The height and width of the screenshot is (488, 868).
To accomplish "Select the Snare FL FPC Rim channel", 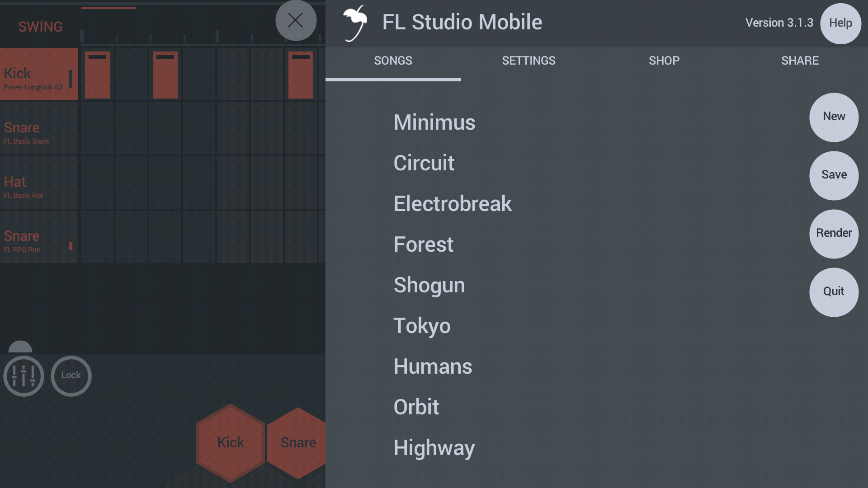I will pyautogui.click(x=39, y=237).
